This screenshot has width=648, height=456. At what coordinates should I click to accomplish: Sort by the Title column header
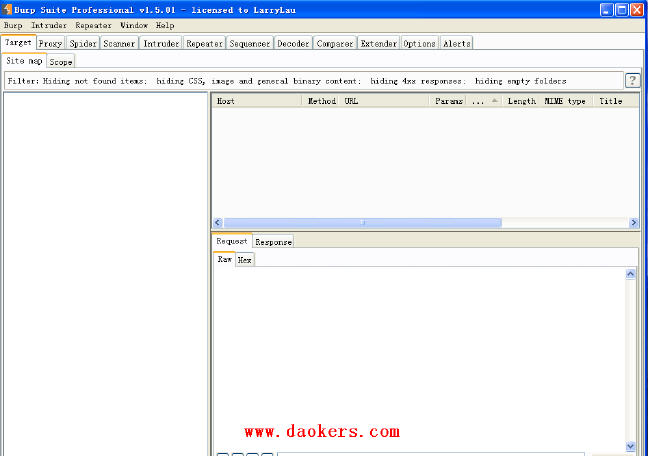pos(616,101)
